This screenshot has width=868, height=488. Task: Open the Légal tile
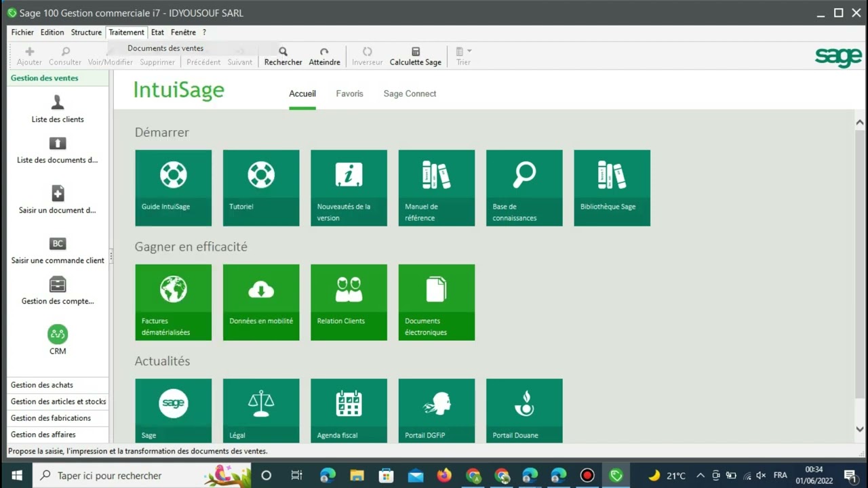coord(261,411)
